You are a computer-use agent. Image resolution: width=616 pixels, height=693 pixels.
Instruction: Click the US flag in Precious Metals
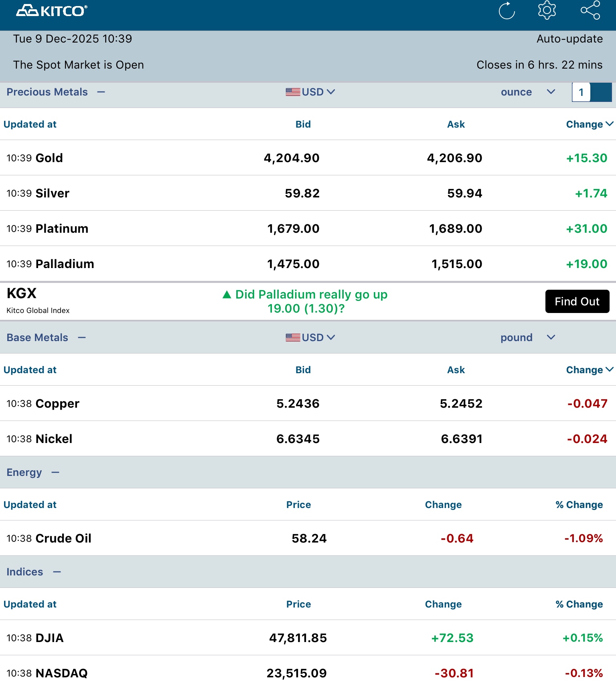point(293,92)
